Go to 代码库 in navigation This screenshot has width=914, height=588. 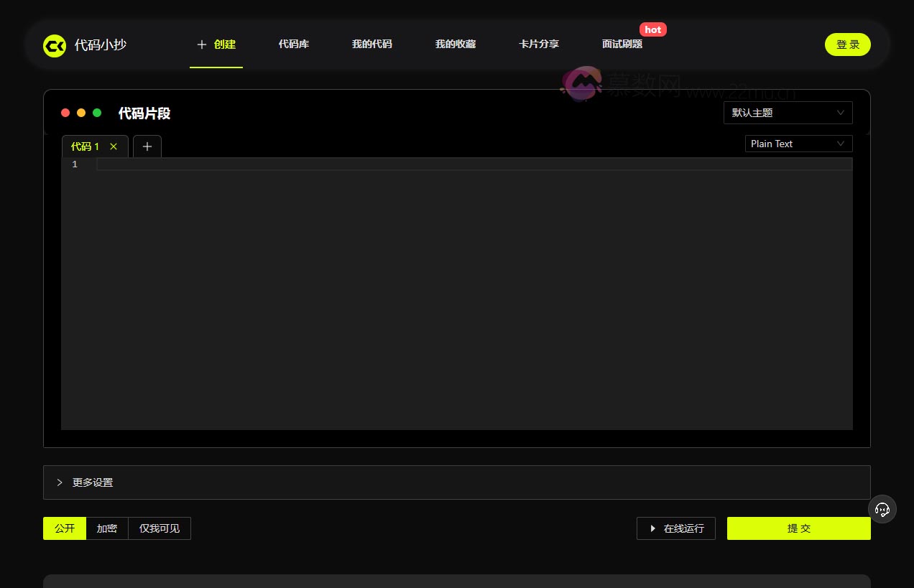point(294,45)
